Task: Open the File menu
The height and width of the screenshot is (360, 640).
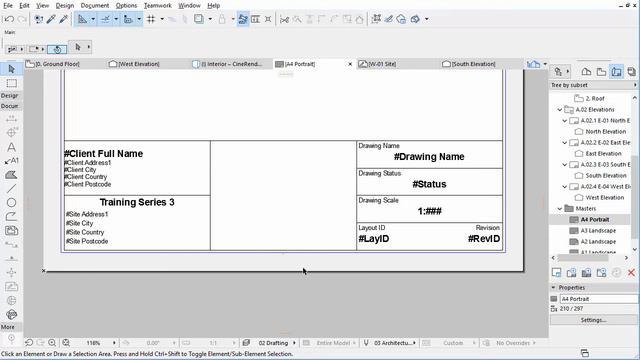Action: click(8, 5)
